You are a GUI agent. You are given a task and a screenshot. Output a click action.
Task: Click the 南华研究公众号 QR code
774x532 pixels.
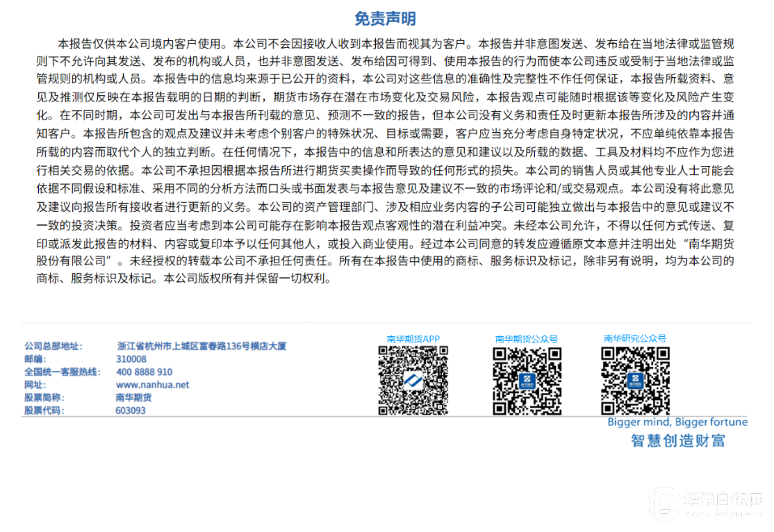(x=635, y=381)
